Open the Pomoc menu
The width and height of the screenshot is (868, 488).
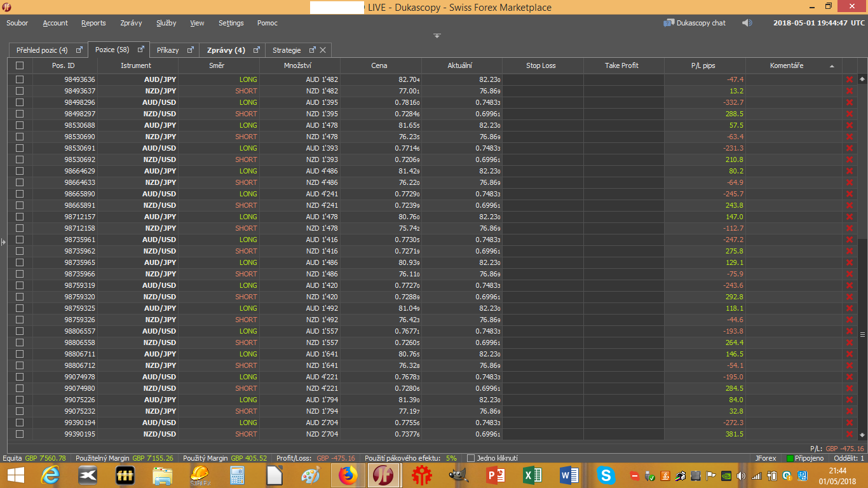click(x=268, y=23)
